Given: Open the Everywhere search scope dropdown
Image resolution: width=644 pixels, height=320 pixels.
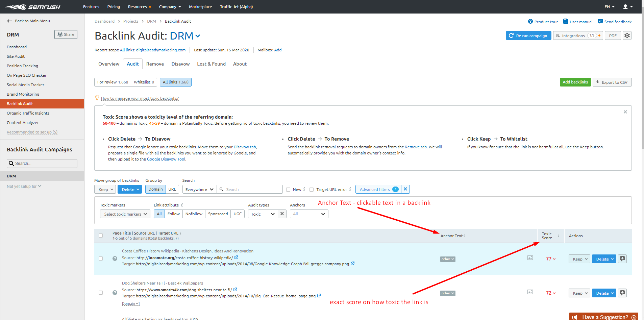Looking at the screenshot, I should pyautogui.click(x=199, y=190).
